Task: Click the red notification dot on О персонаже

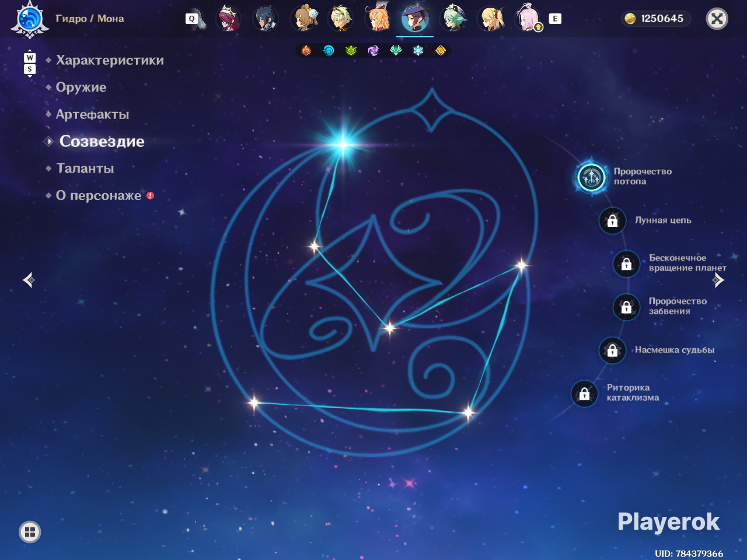Action: pos(151,195)
